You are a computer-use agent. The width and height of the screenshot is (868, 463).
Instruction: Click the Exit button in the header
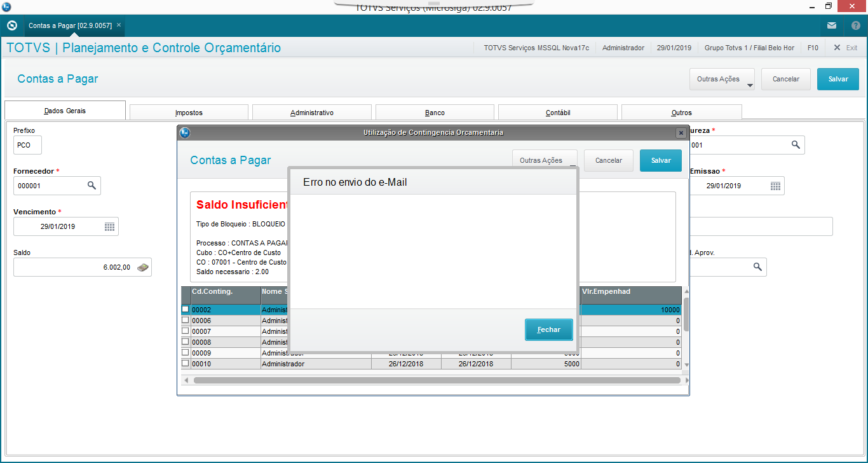point(846,48)
